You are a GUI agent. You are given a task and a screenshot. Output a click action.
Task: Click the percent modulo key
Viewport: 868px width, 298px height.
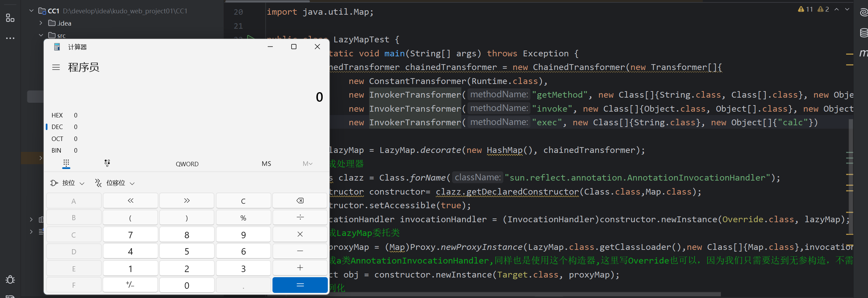pos(243,218)
